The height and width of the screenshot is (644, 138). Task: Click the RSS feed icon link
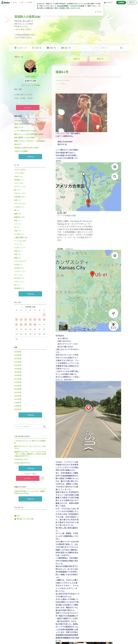(x=17, y=516)
